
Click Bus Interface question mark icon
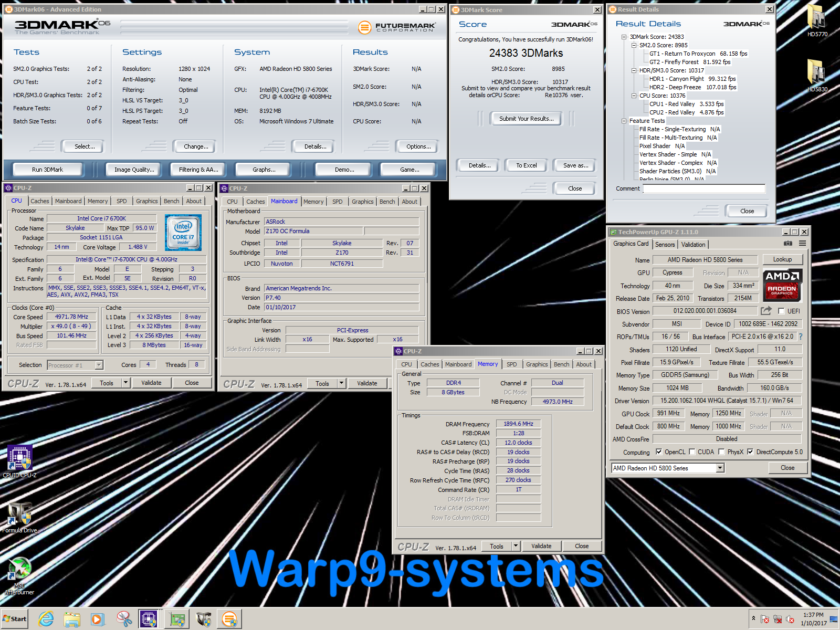click(x=801, y=337)
